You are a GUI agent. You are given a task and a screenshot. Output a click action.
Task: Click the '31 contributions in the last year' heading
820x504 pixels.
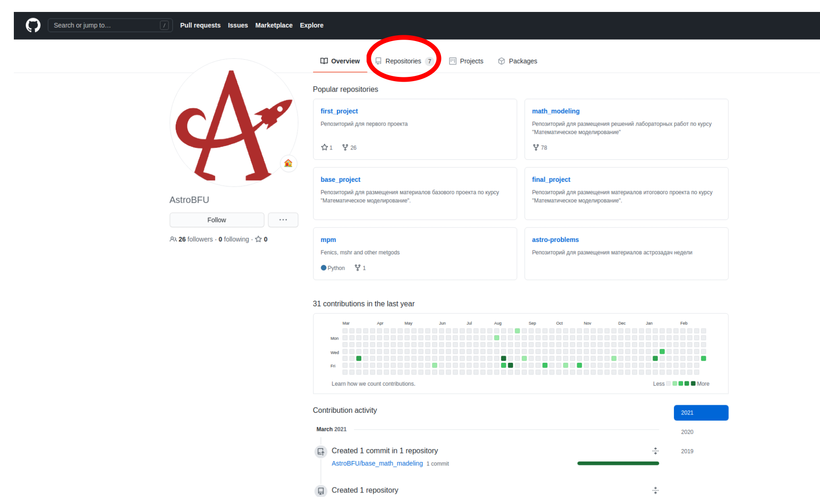click(364, 304)
